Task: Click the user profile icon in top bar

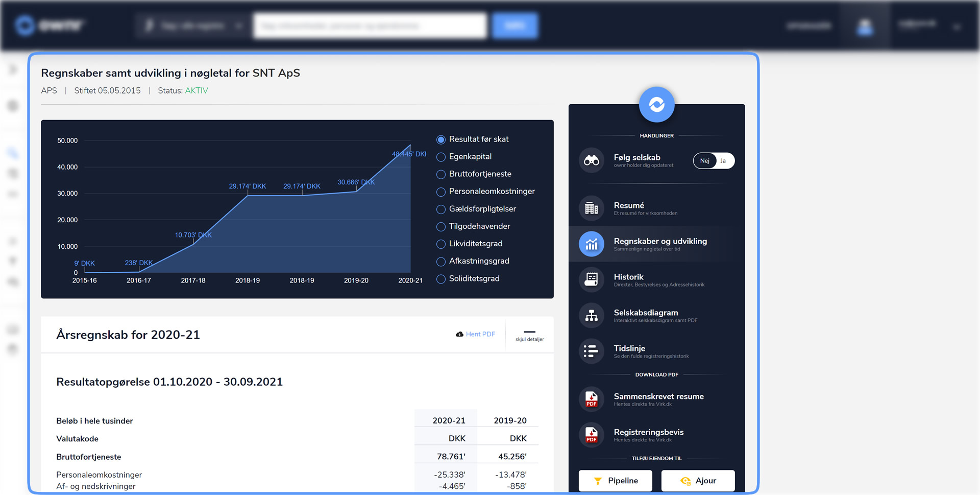Action: pyautogui.click(x=865, y=26)
